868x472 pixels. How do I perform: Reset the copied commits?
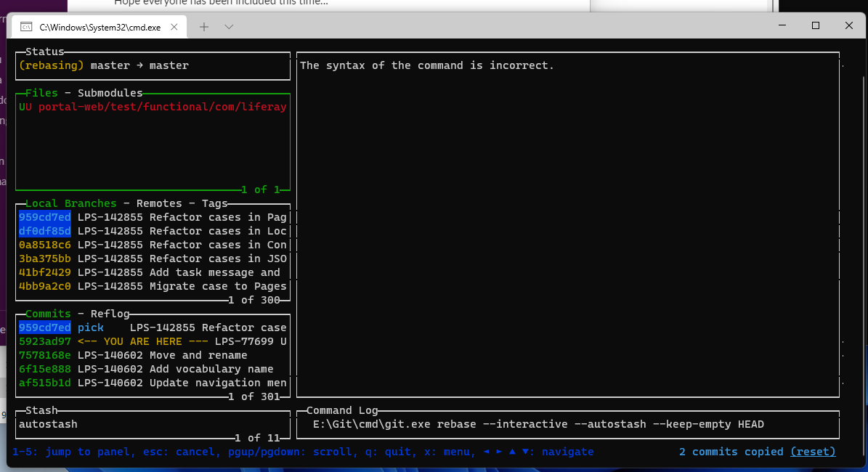pos(814,452)
